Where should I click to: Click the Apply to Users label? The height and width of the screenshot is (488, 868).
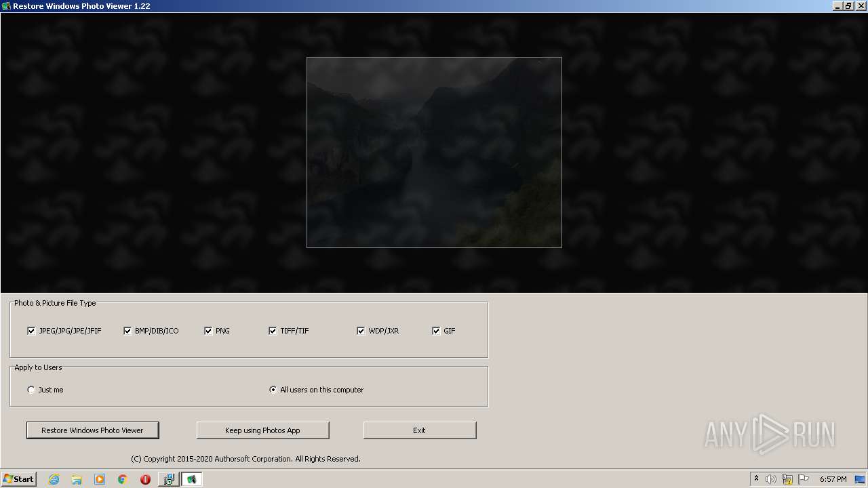38,367
